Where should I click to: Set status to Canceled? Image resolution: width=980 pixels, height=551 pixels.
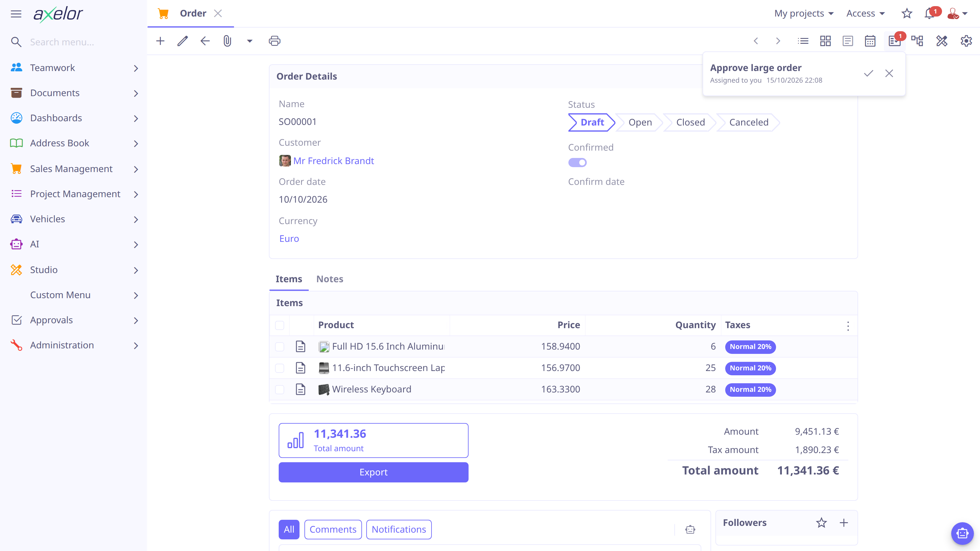[x=749, y=122]
